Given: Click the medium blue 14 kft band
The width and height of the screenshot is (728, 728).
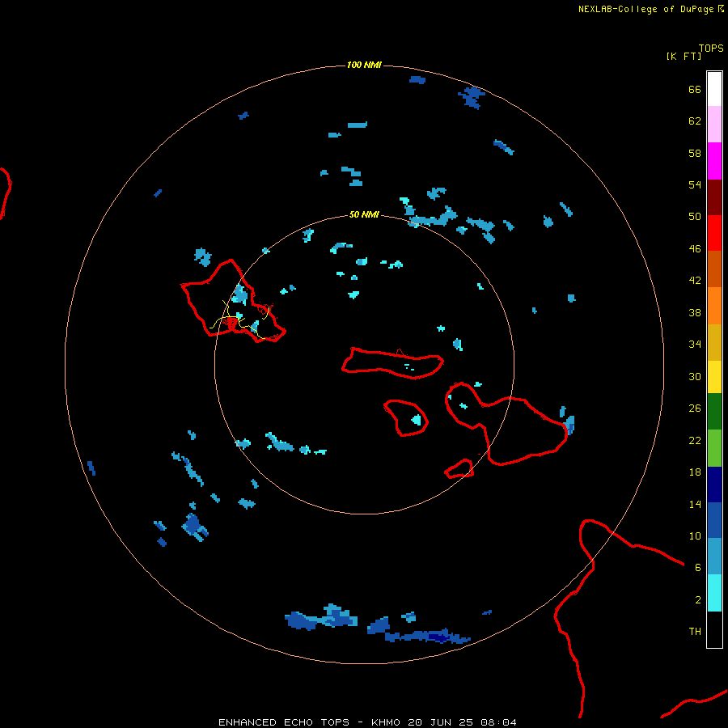Looking at the screenshot, I should pos(714,520).
